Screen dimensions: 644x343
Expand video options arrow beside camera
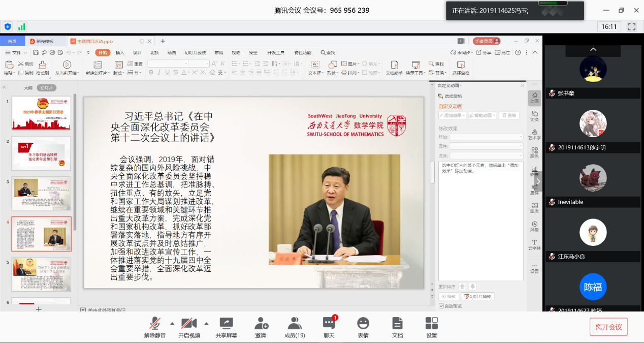point(206,323)
